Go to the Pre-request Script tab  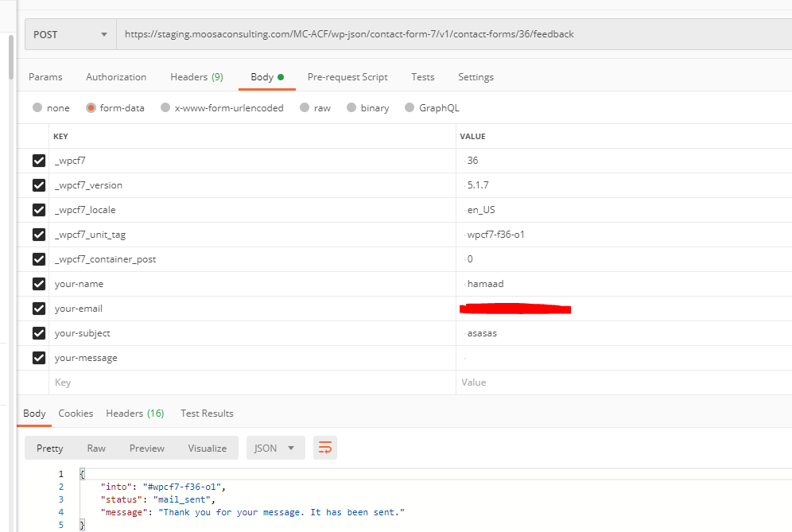(347, 77)
